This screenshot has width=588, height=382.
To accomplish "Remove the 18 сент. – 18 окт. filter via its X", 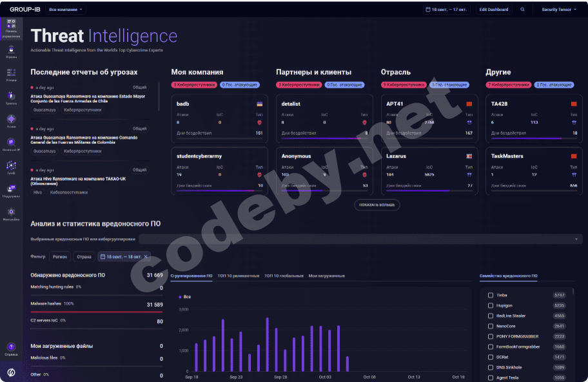I will click(x=146, y=257).
